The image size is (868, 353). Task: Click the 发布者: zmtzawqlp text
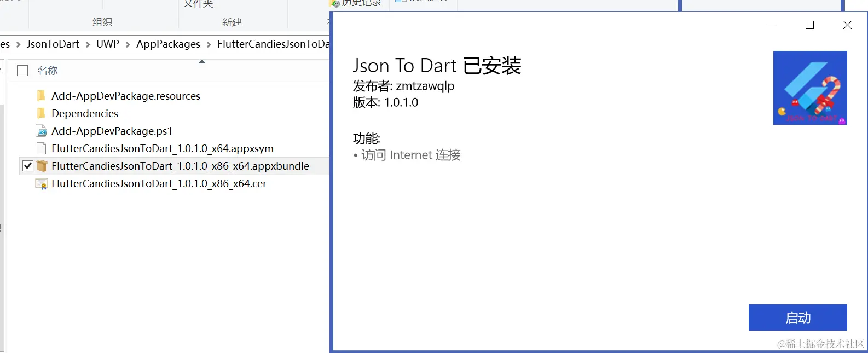click(x=403, y=86)
